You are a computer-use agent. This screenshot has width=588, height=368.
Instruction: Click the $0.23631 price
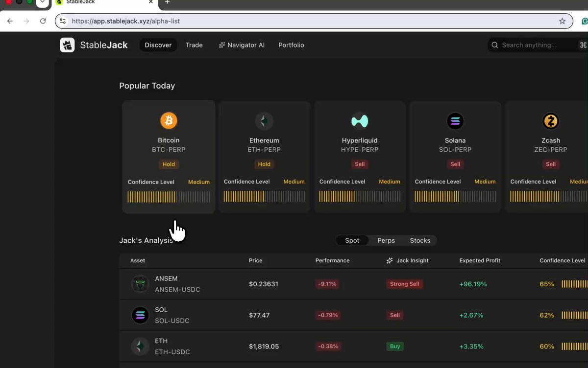point(264,284)
